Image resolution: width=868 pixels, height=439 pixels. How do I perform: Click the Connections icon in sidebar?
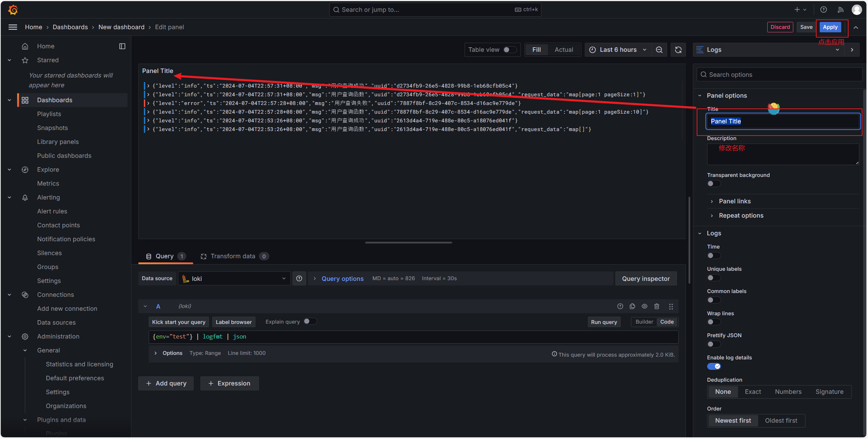coord(25,295)
